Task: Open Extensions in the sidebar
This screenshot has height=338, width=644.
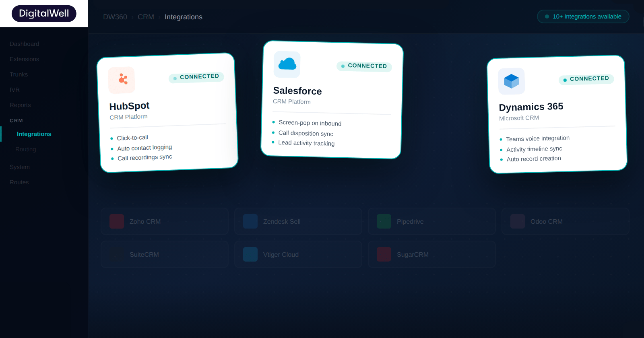Action: point(25,59)
